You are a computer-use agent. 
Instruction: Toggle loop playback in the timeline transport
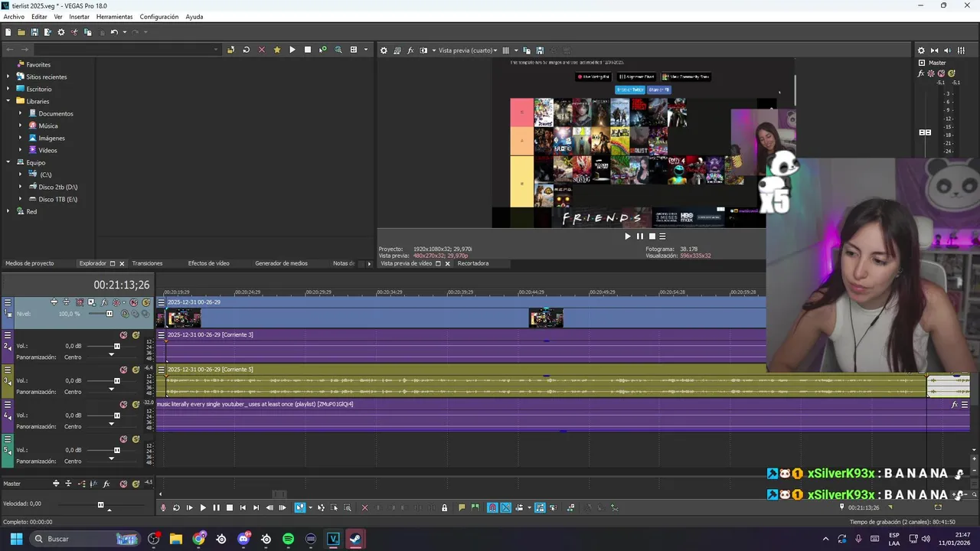tap(176, 507)
